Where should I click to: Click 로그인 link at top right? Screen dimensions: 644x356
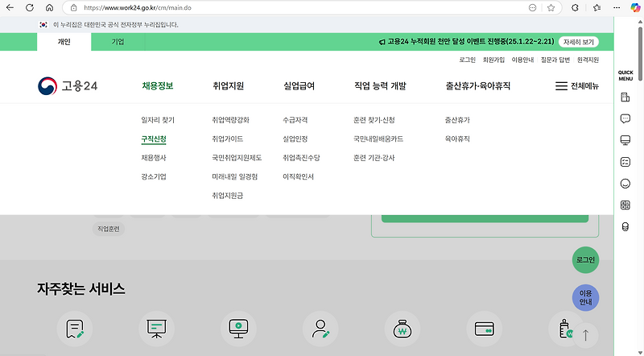click(468, 60)
